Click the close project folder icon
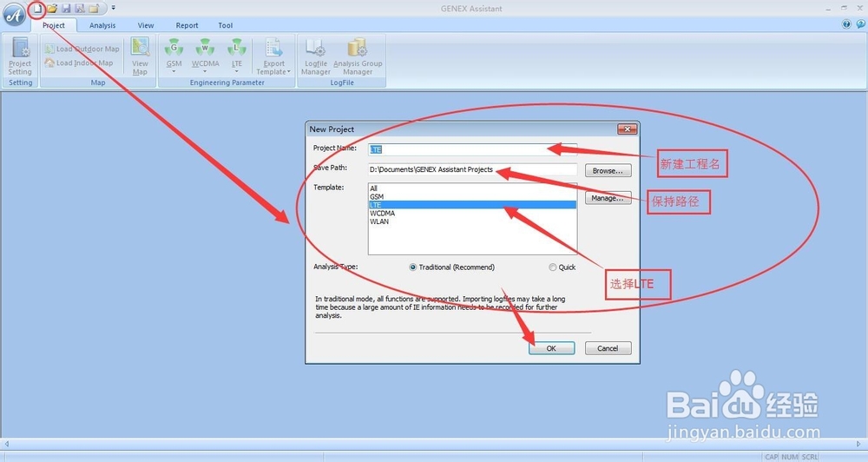 (x=94, y=9)
